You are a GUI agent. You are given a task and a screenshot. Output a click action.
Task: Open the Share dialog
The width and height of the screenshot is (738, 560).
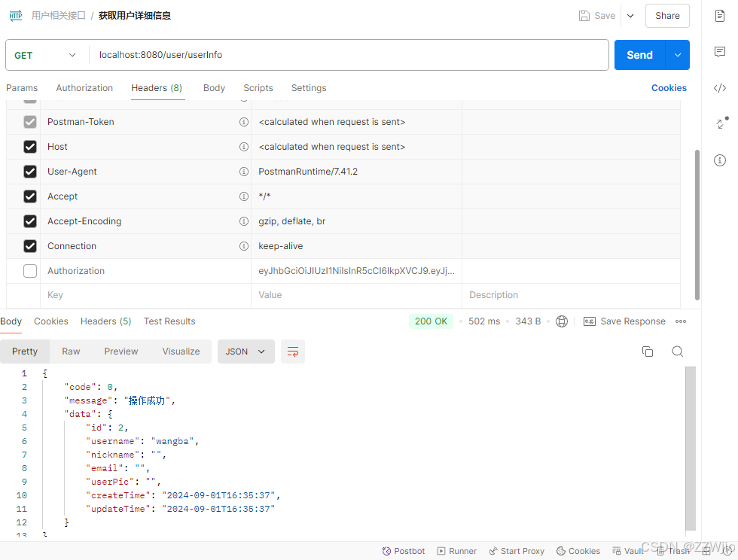[667, 15]
